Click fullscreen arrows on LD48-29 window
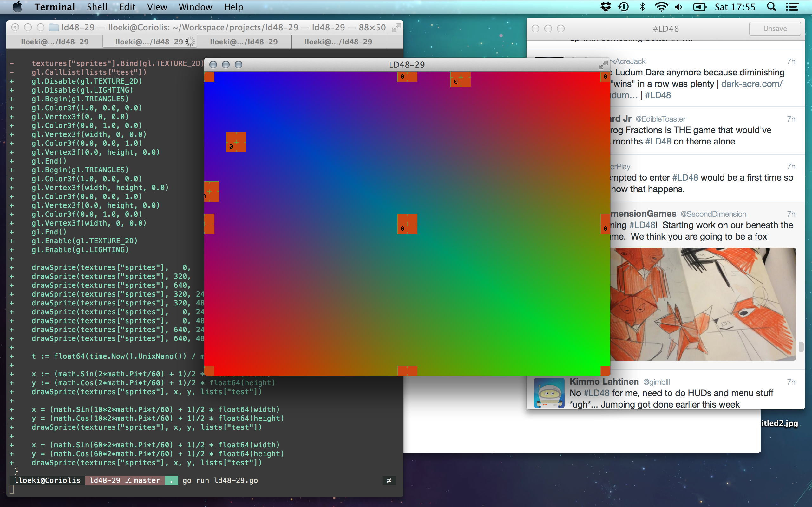The image size is (812, 507). coord(603,64)
